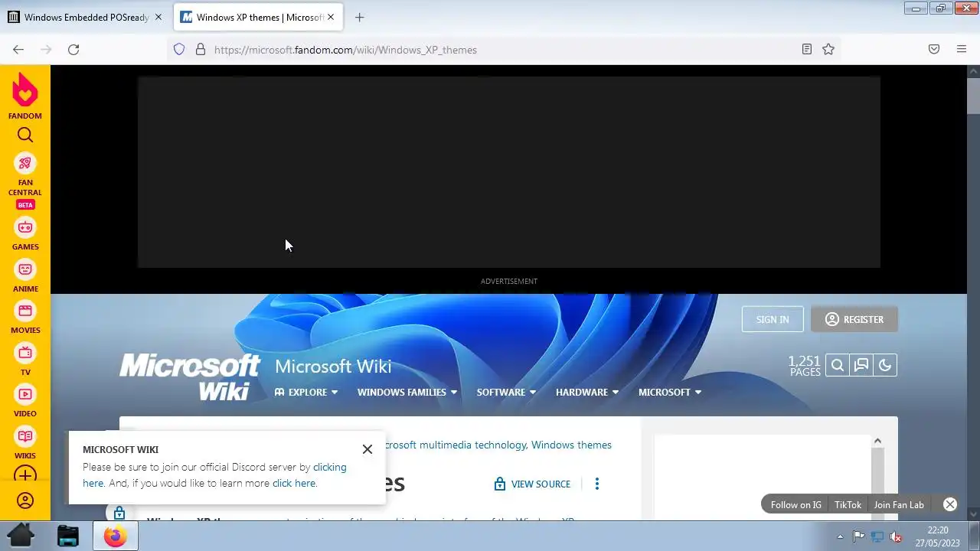Open the muted volume tray icon

896,536
